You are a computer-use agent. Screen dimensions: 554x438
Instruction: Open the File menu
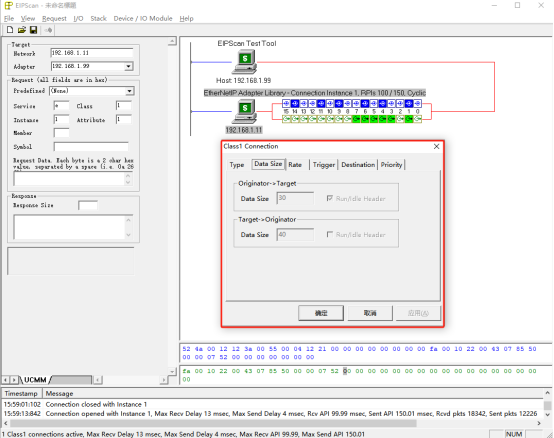click(9, 18)
